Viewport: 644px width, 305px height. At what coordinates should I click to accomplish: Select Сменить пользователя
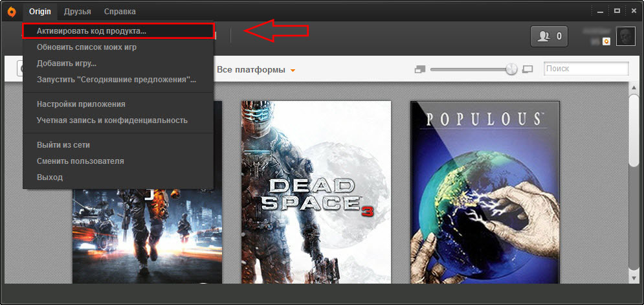pos(118,161)
